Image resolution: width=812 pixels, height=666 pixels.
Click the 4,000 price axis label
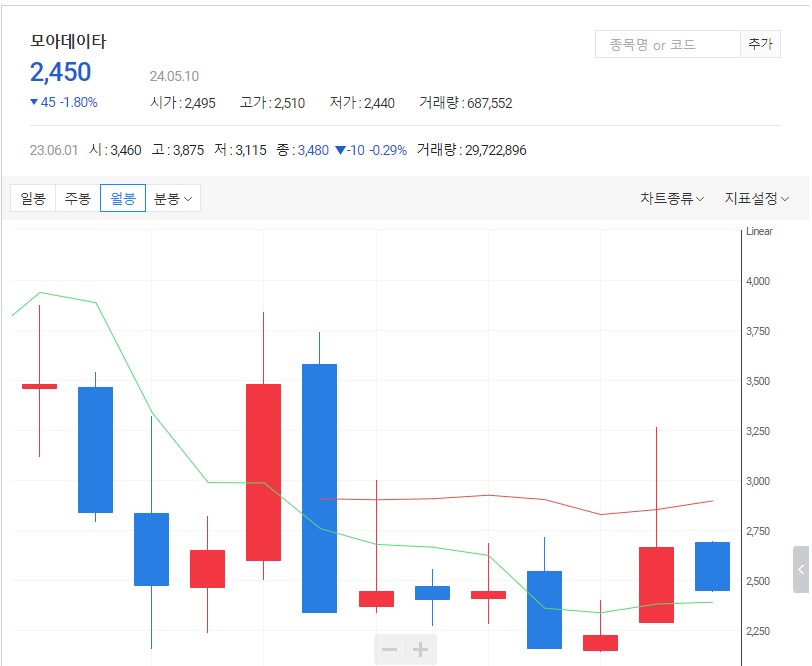click(757, 281)
